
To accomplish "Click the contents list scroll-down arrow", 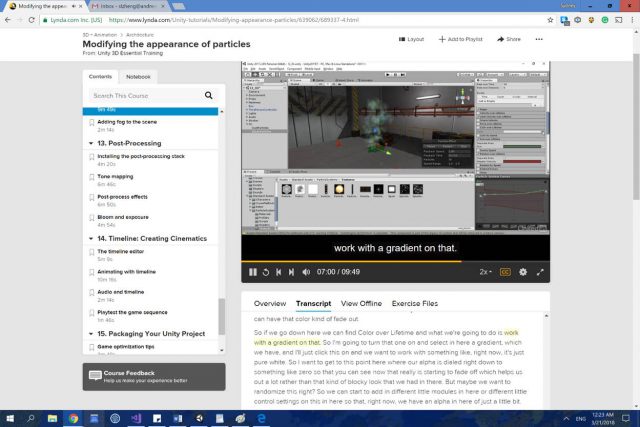I will point(222,350).
